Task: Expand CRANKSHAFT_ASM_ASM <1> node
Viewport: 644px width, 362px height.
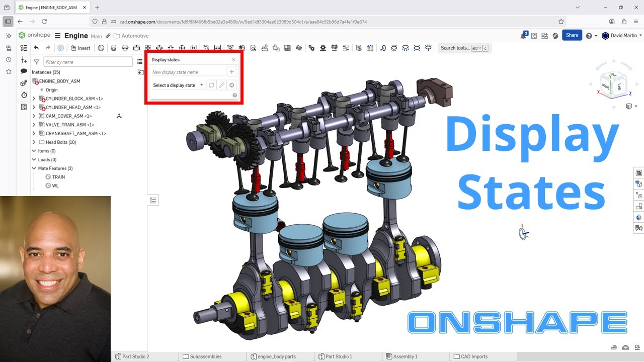Action: tap(34, 133)
